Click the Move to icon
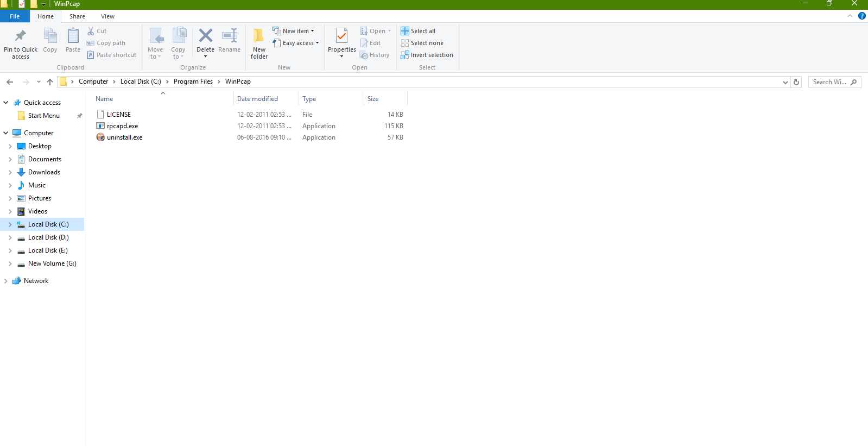This screenshot has width=868, height=446. pyautogui.click(x=156, y=36)
